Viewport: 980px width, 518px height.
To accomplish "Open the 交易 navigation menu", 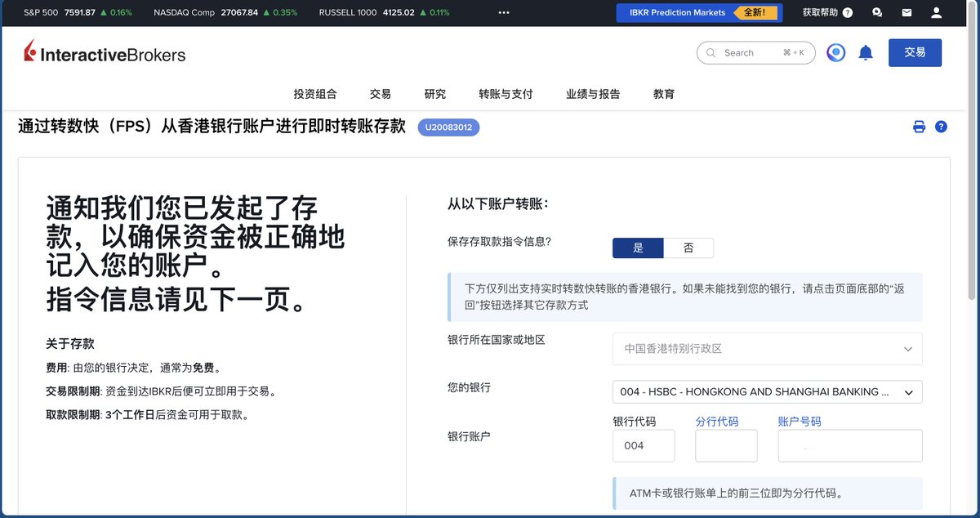I will click(x=381, y=94).
